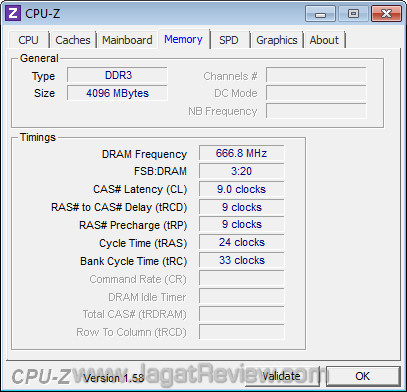
Task: Click the empty DC Mode field
Action: coord(316,93)
